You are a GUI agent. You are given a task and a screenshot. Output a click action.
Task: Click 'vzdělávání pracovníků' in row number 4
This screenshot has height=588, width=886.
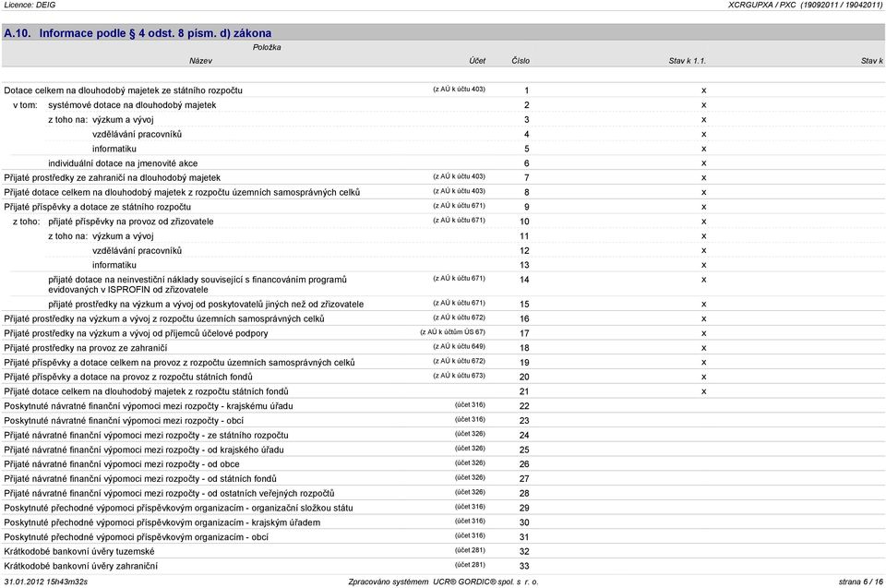(x=138, y=135)
